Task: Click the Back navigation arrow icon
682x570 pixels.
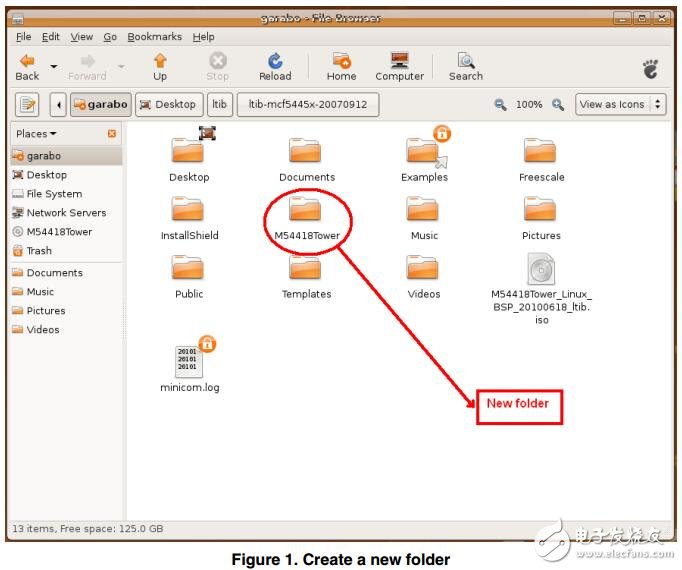Action: [x=27, y=62]
